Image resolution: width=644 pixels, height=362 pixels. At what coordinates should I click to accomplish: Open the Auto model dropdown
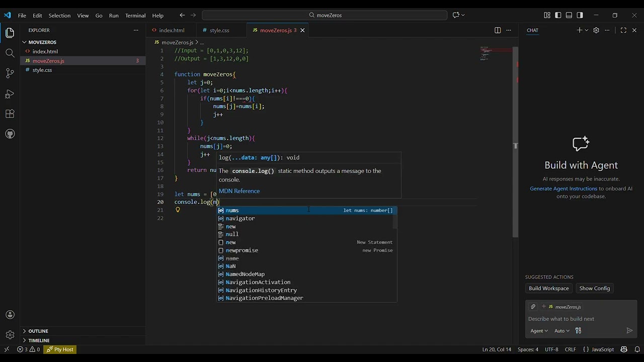[x=562, y=331]
